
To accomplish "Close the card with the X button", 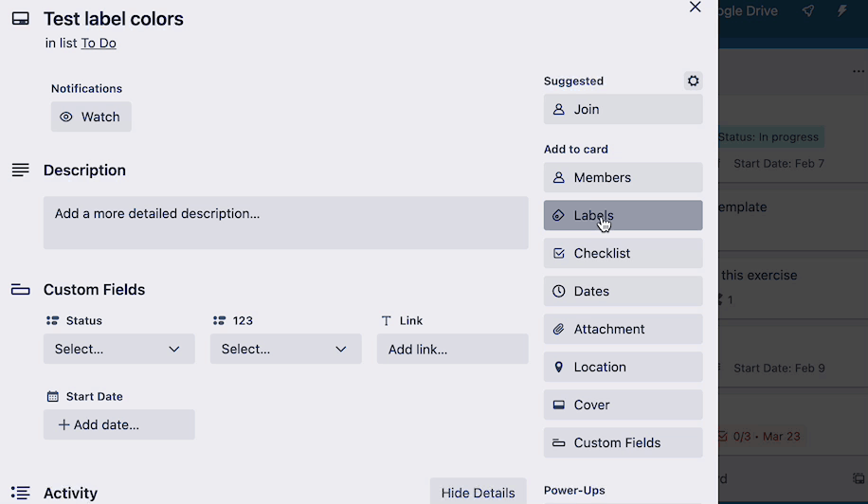I will pyautogui.click(x=696, y=7).
